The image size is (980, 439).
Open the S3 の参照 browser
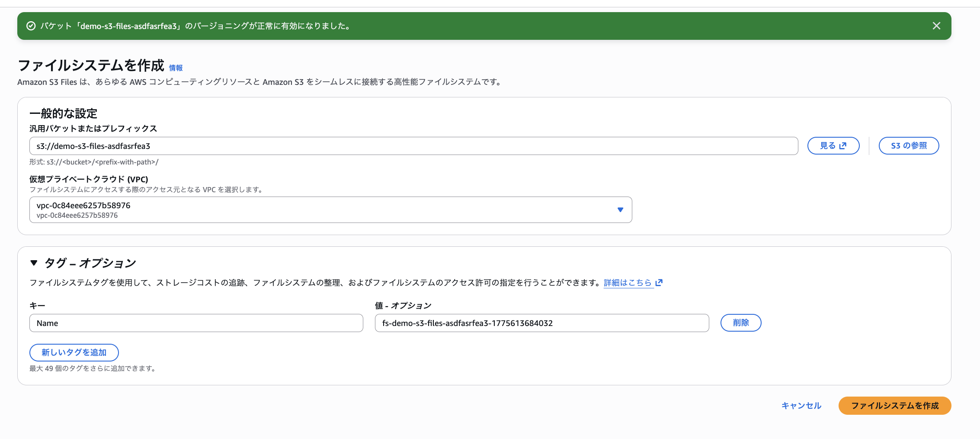[x=908, y=145]
